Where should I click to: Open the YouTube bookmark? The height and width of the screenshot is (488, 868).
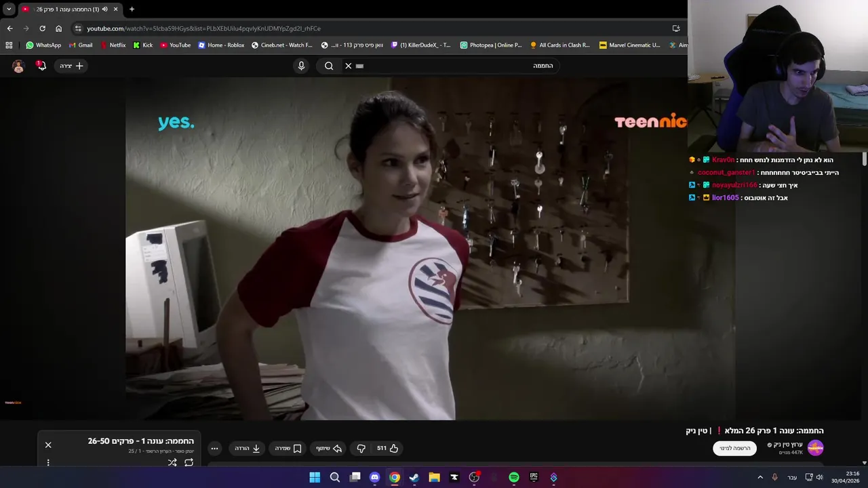tap(176, 45)
